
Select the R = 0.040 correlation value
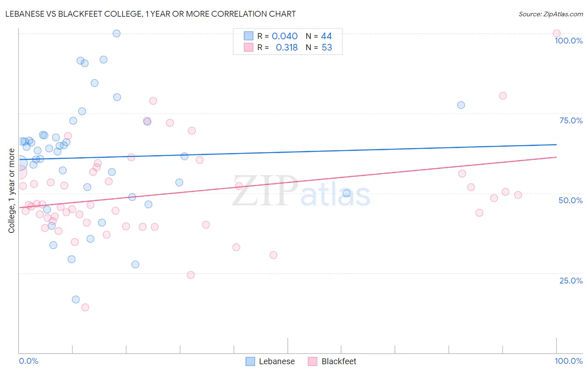point(277,36)
